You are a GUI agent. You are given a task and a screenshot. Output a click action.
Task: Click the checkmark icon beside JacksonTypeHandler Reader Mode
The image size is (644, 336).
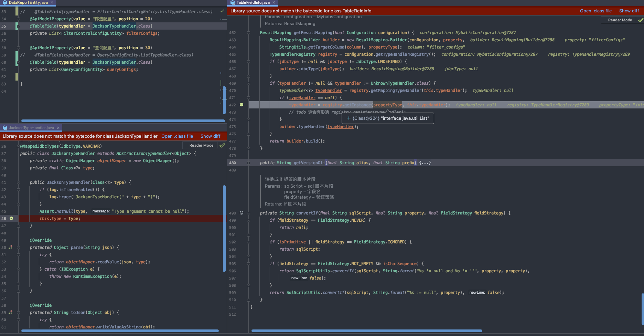click(222, 145)
